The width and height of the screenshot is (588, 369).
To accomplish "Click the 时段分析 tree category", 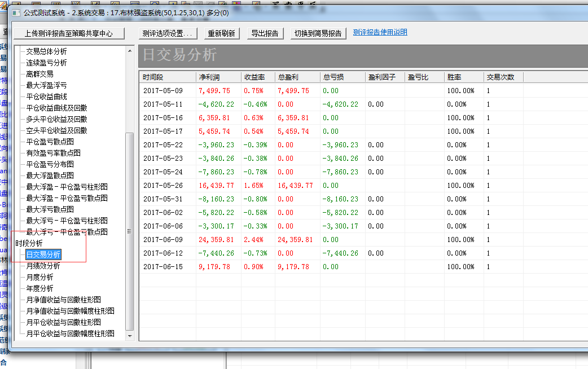I will coord(29,243).
